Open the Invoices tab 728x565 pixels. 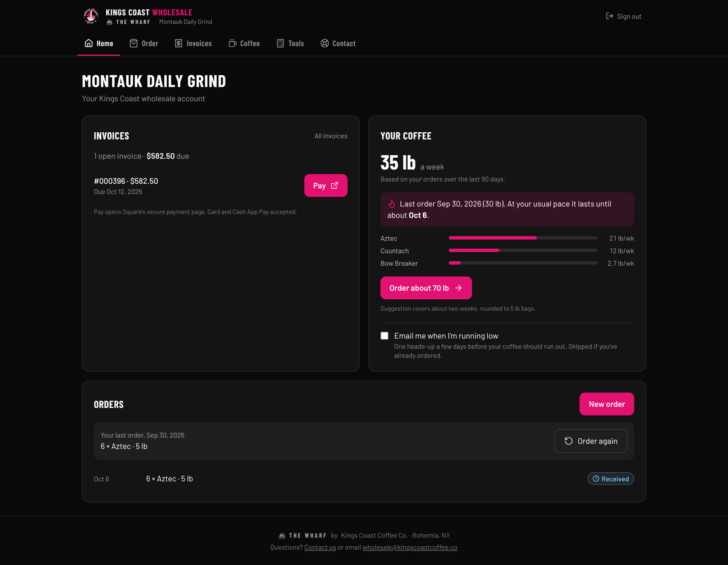click(x=193, y=43)
